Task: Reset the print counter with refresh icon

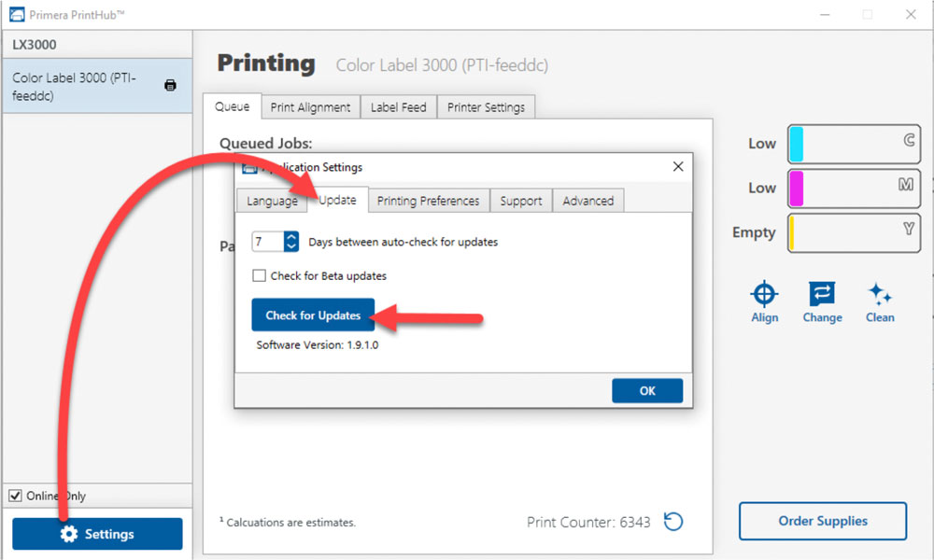Action: coord(673,522)
